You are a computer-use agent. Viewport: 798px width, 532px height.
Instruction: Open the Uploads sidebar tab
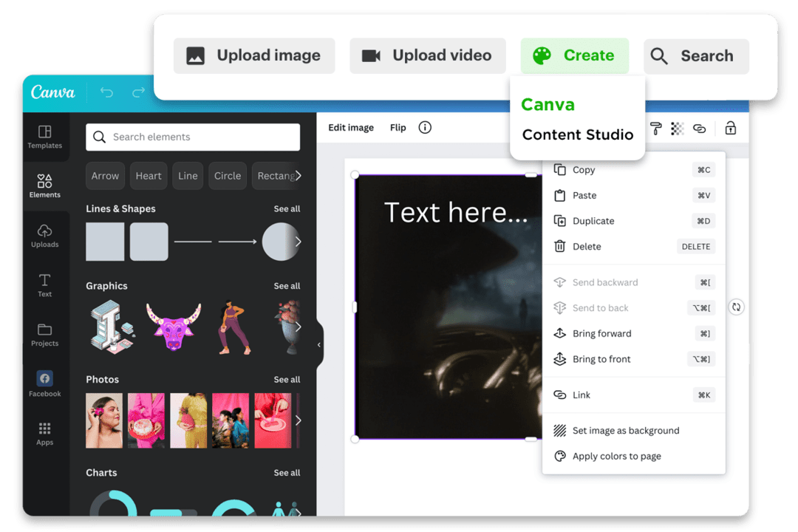45,236
